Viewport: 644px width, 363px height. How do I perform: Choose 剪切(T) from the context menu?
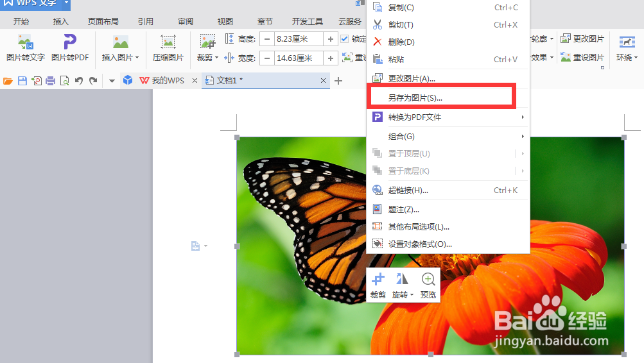[448, 24]
